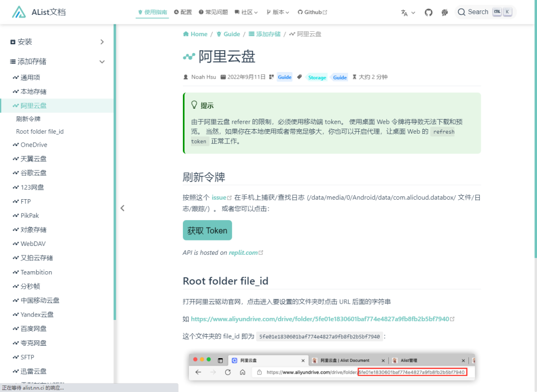Click the Guide tag next to Storage

[340, 78]
